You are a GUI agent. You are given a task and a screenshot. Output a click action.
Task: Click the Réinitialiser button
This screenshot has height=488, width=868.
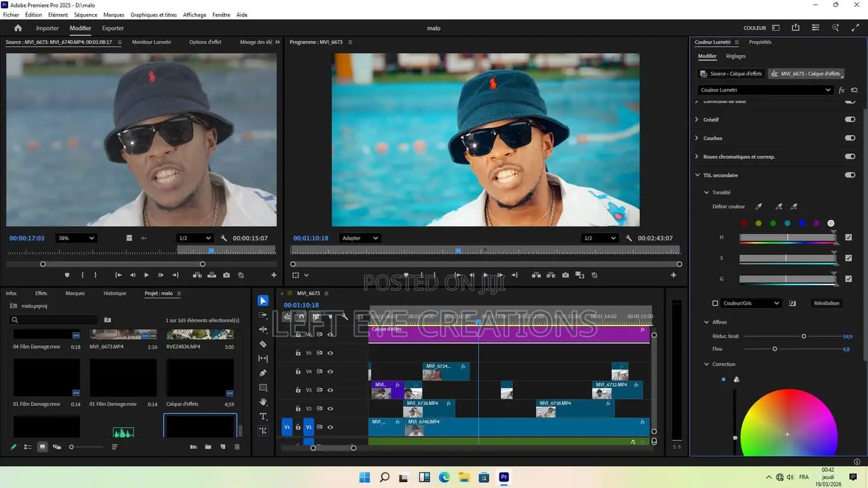826,303
